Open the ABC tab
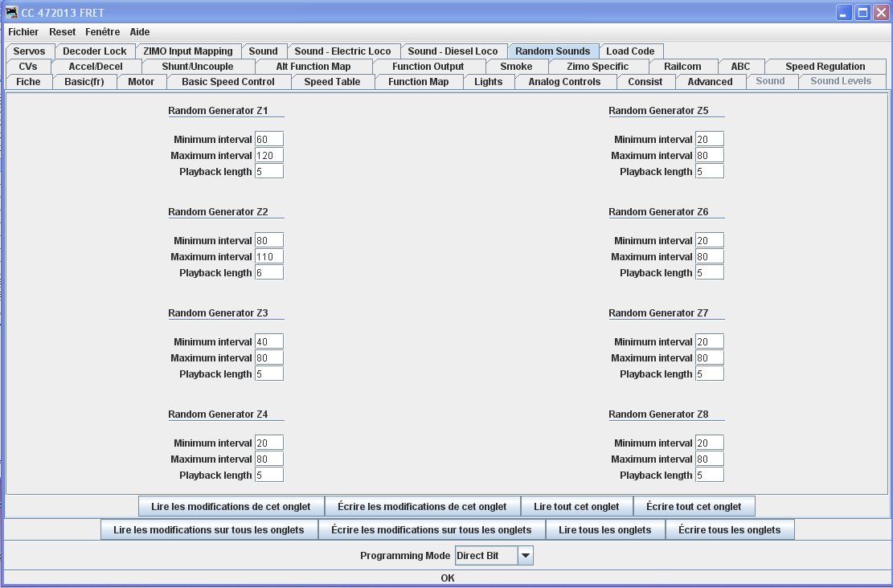 pos(740,67)
